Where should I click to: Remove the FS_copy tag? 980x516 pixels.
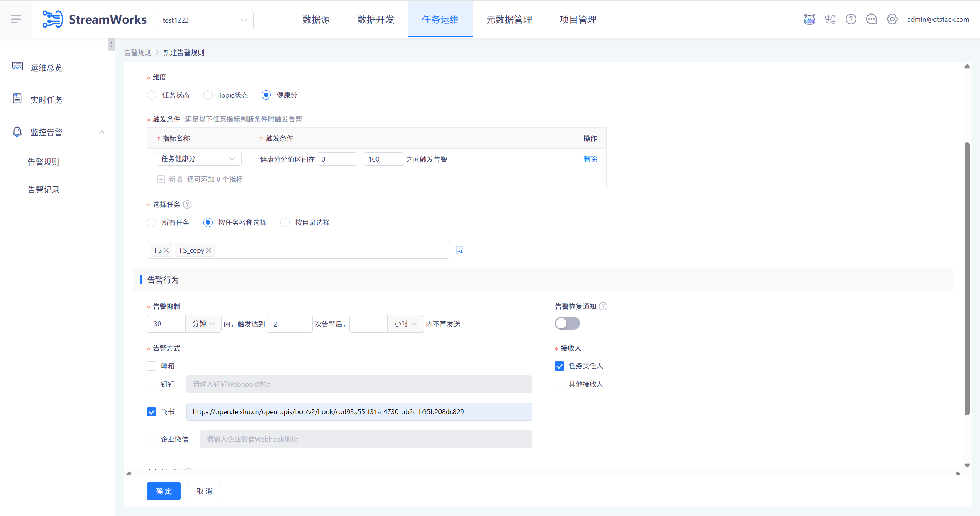[209, 250]
